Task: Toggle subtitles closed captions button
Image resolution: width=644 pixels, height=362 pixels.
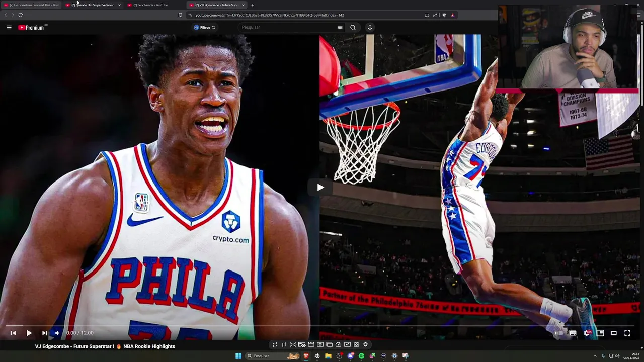Action: click(x=573, y=333)
